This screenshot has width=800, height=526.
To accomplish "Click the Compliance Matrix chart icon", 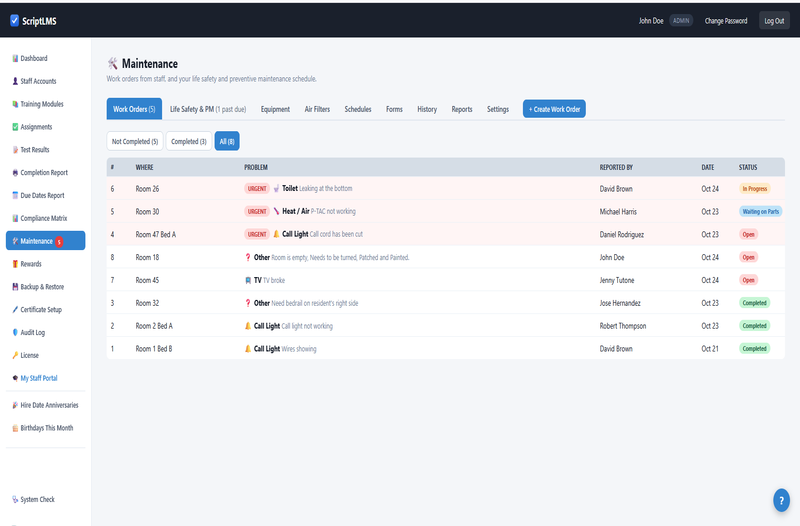I will 15,218.
